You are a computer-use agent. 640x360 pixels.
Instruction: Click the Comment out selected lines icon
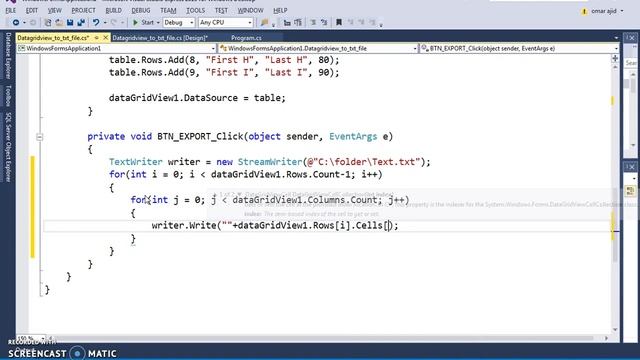click(313, 22)
